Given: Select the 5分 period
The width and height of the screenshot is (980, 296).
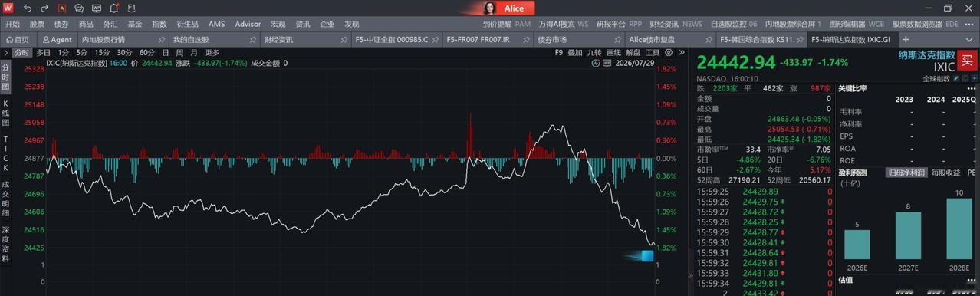Looking at the screenshot, I should tap(83, 53).
